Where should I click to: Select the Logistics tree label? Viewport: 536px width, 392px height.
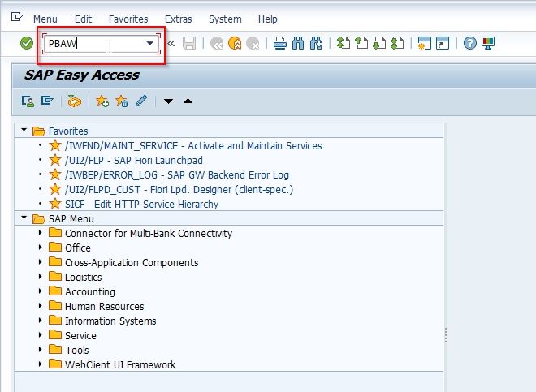[x=84, y=278]
